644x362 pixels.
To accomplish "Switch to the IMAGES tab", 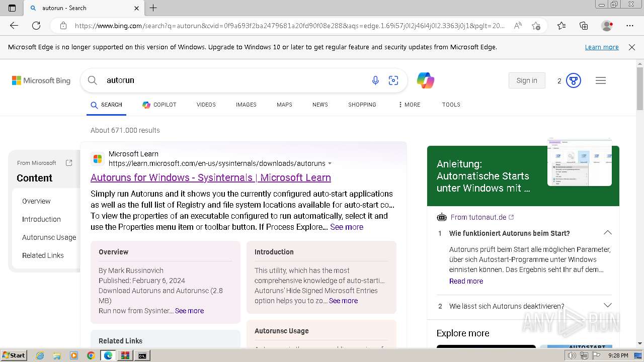I will pos(246,105).
